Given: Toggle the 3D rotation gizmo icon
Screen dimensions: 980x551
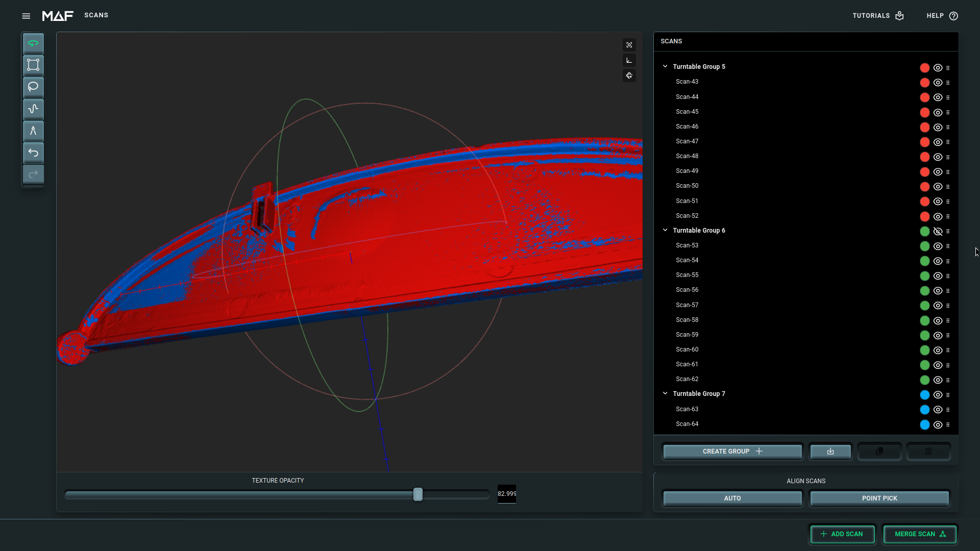Looking at the screenshot, I should 629,76.
